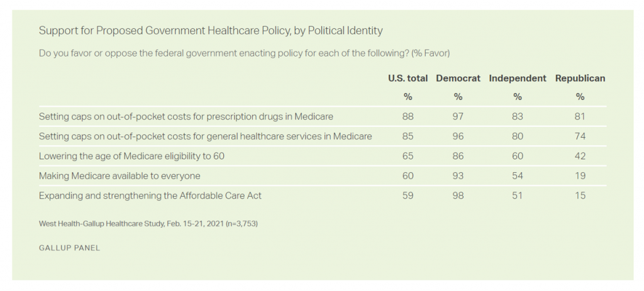Select the prescription drugs caps row label
The height and width of the screenshot is (291, 644).
[186, 116]
